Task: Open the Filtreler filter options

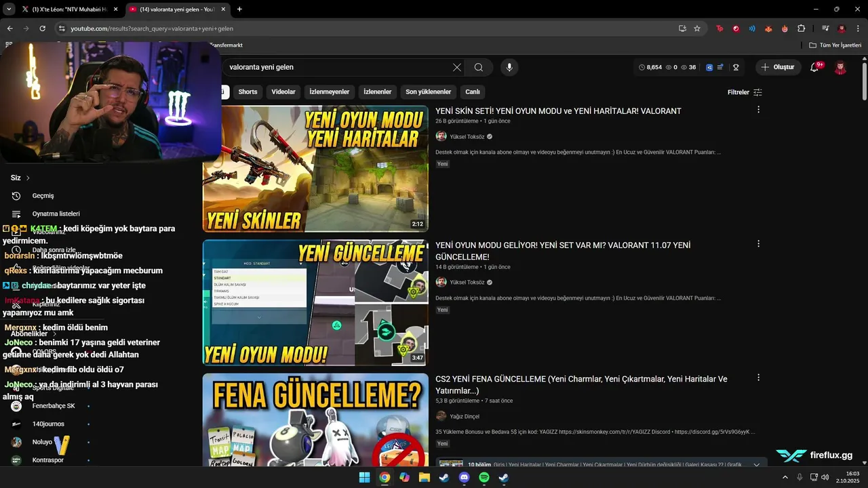Action: (x=745, y=92)
